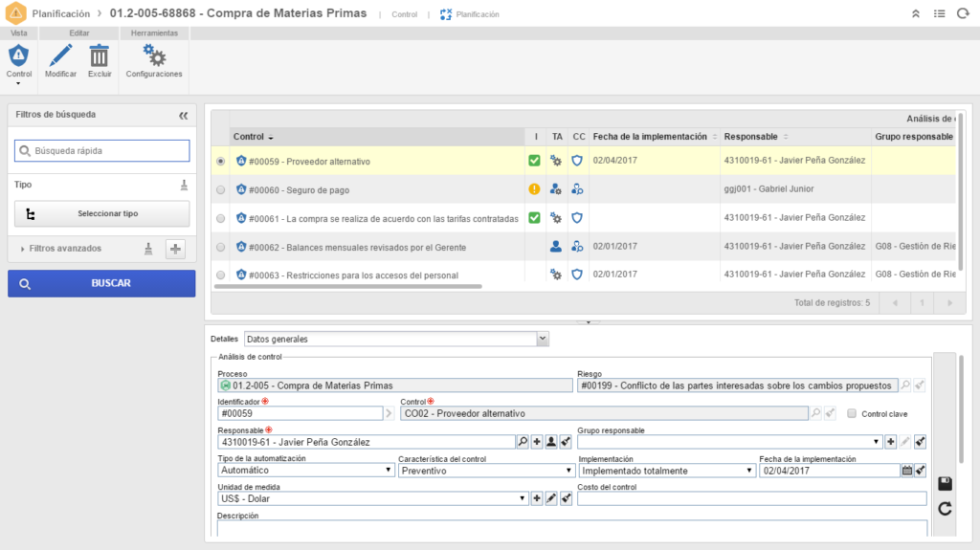Viewport: 980px width, 550px height.
Task: Click the Búsqueda rápida search field
Action: tap(101, 150)
